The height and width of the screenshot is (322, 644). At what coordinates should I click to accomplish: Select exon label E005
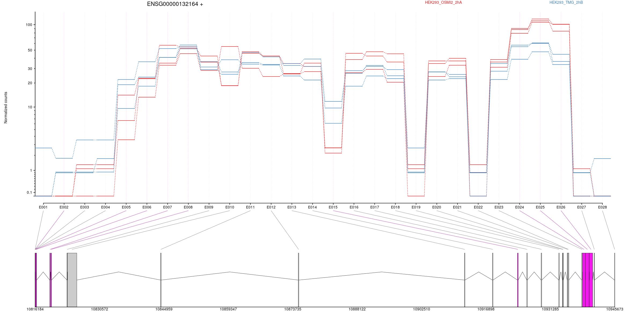(126, 207)
